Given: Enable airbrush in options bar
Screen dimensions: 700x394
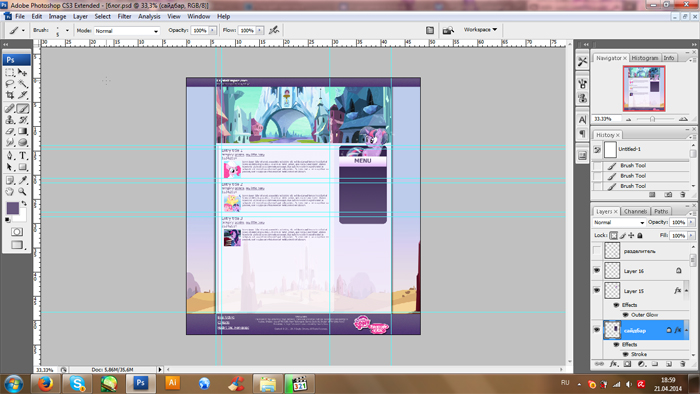Looking at the screenshot, I should [274, 30].
